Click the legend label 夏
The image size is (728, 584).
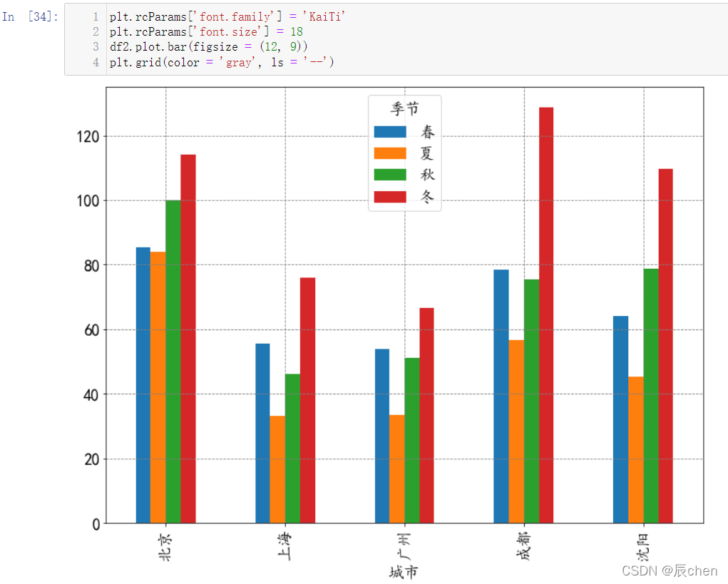tap(428, 153)
